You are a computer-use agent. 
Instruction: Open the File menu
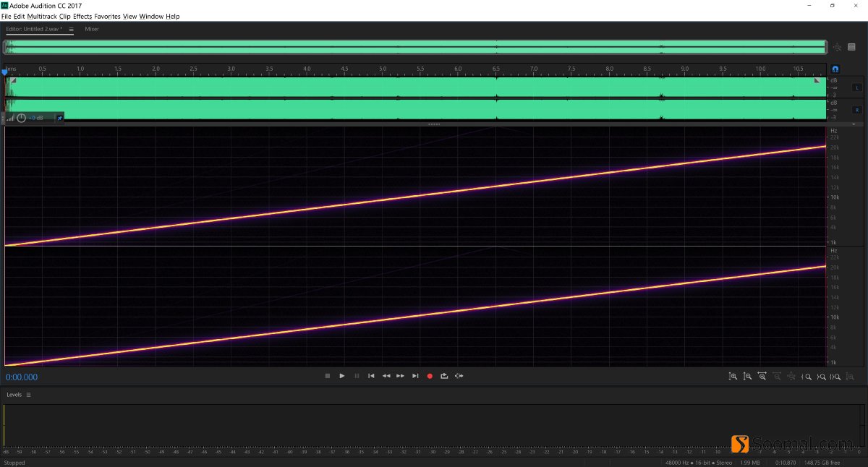pyautogui.click(x=6, y=16)
